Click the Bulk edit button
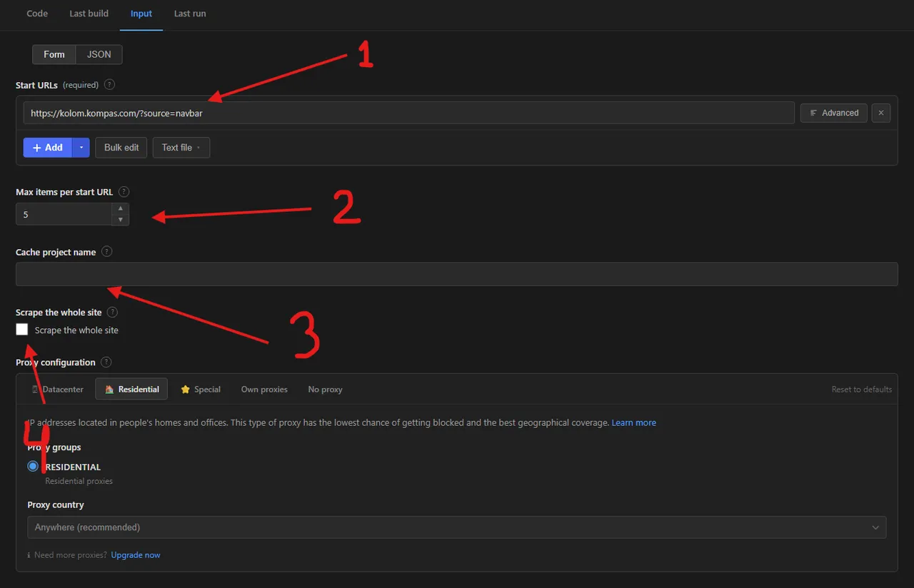 coord(121,147)
